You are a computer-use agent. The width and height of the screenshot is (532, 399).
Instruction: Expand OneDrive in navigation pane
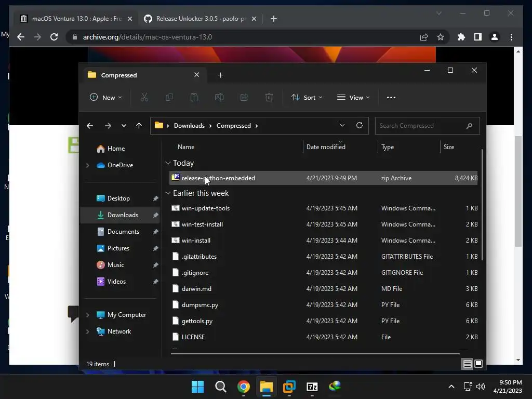pos(87,165)
